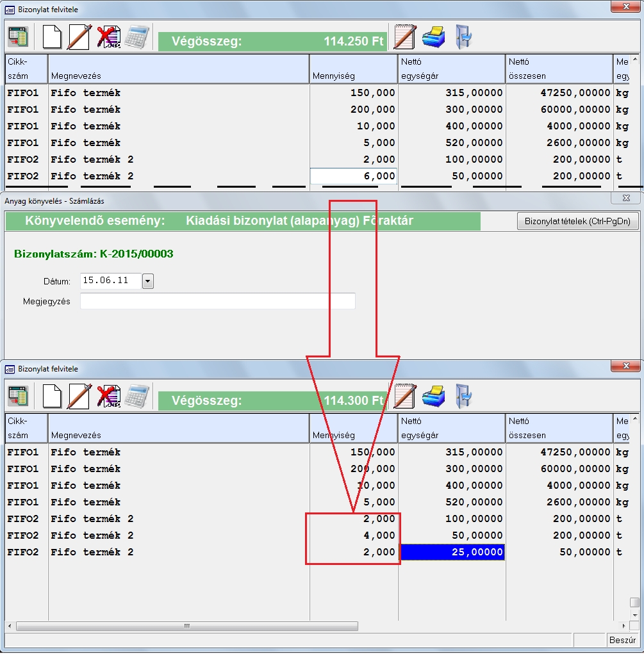Click the 6,000 quantity cell in top table
The height and width of the screenshot is (654, 644).
(x=353, y=176)
